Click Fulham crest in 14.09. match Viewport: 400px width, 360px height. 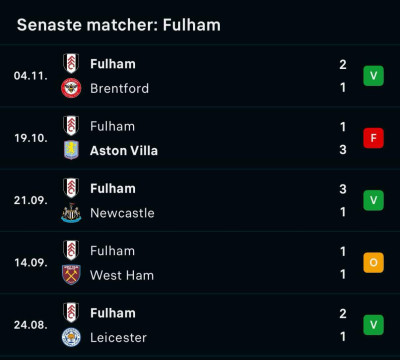click(x=71, y=250)
